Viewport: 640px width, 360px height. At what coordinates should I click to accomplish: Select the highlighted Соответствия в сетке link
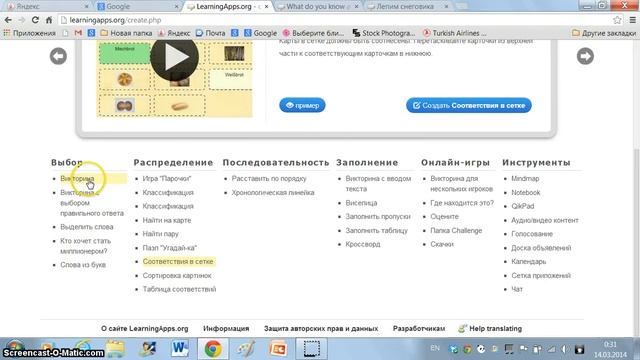(x=178, y=262)
